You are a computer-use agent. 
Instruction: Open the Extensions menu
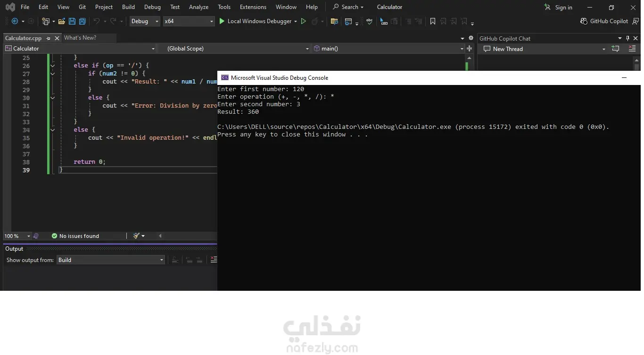pos(253,7)
